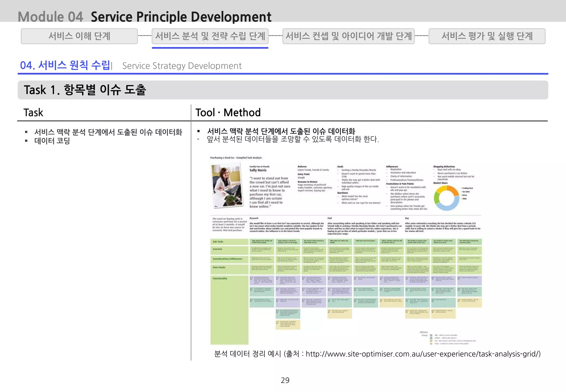Click the Sub Tasks row label
Viewport: 566px width, 392px height.
tap(218, 242)
